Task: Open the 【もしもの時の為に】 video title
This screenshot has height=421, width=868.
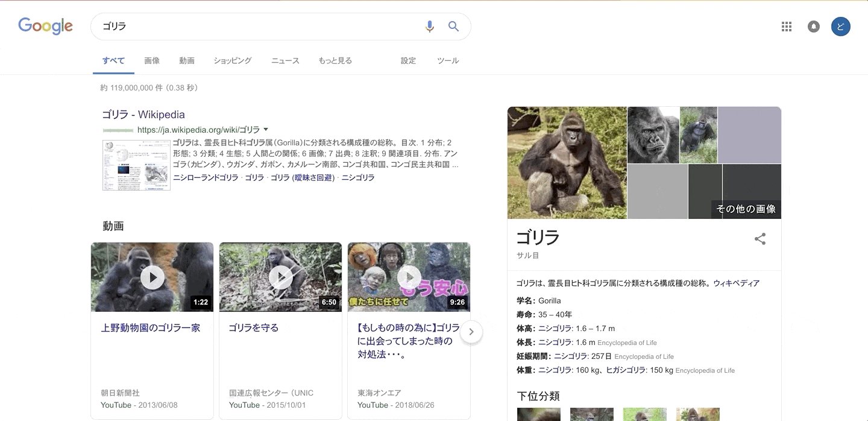Action: point(408,341)
